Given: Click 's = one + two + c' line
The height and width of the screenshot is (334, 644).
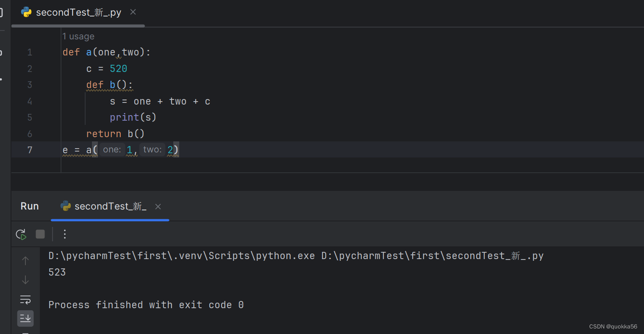Looking at the screenshot, I should pos(160,102).
